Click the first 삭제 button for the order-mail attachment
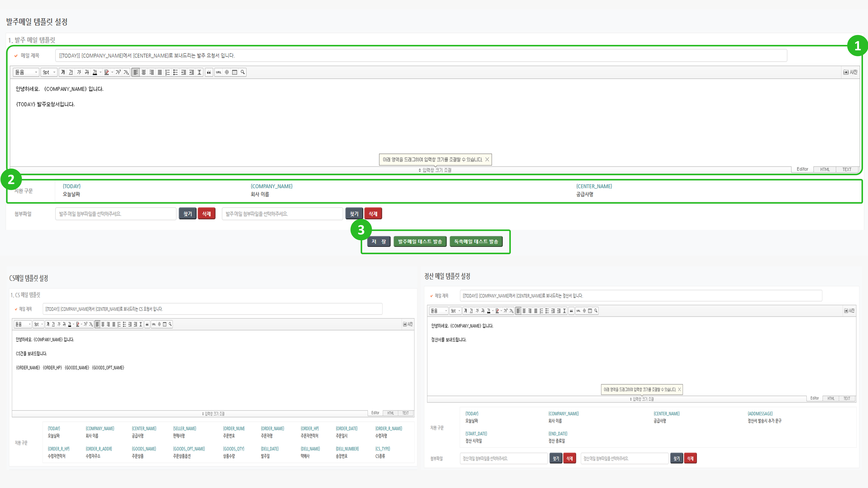 (206, 214)
